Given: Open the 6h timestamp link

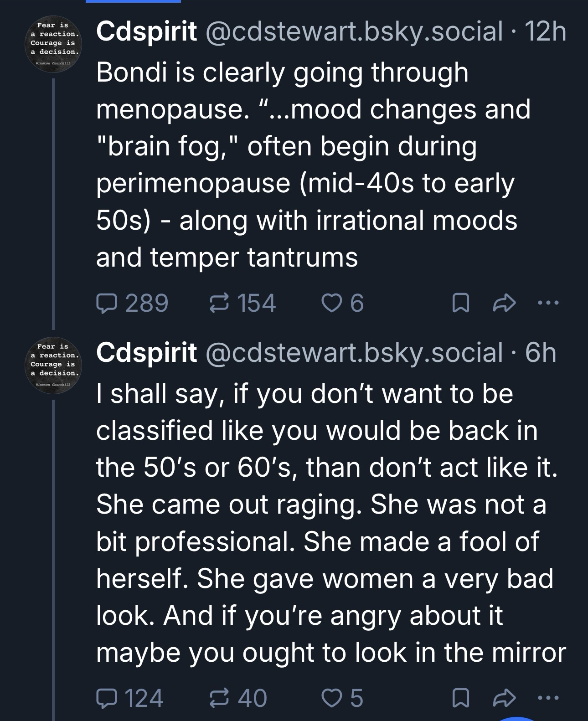Looking at the screenshot, I should [x=541, y=353].
